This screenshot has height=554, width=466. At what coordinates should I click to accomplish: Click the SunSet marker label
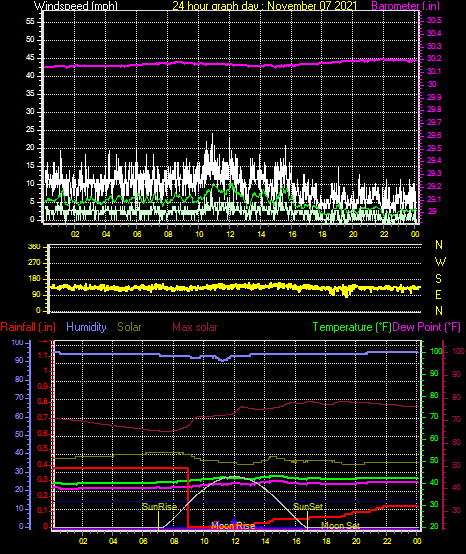[x=308, y=507]
